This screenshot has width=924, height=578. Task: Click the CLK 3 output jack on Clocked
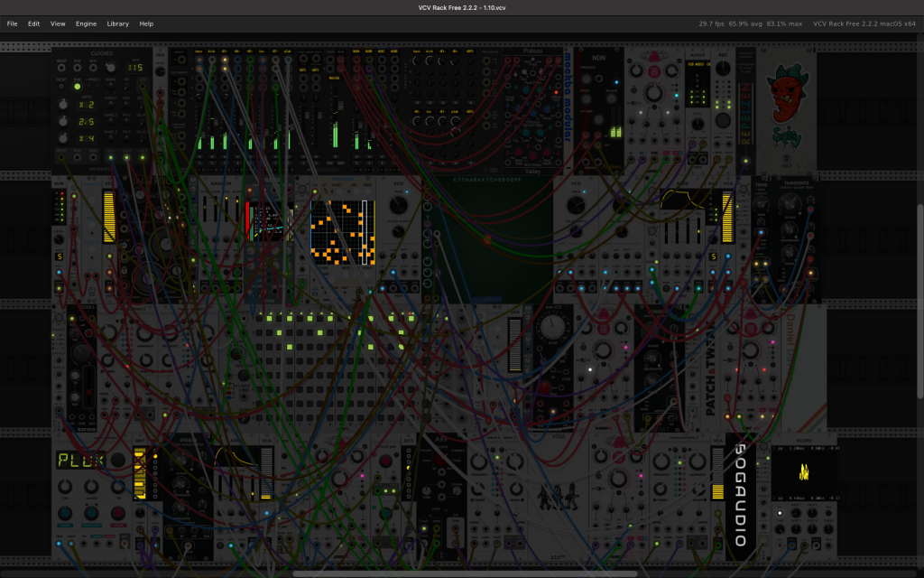pos(142,157)
